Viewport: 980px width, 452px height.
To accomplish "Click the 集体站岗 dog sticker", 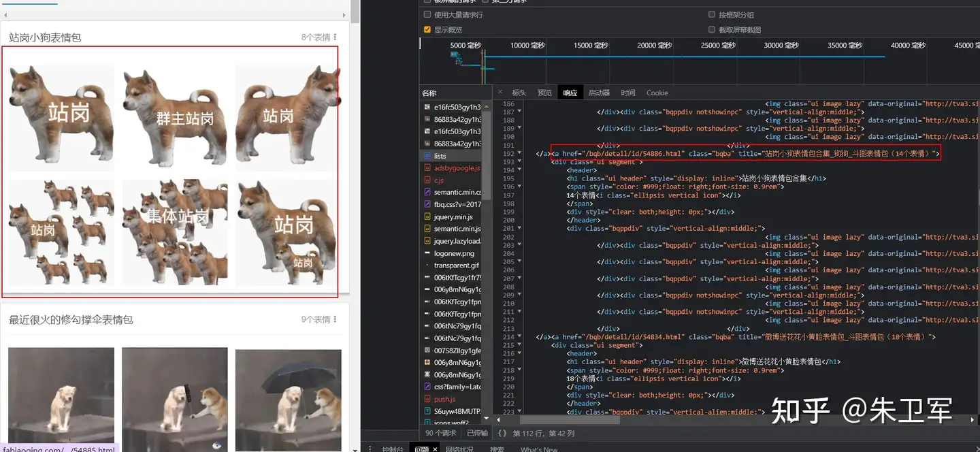I will pos(175,232).
